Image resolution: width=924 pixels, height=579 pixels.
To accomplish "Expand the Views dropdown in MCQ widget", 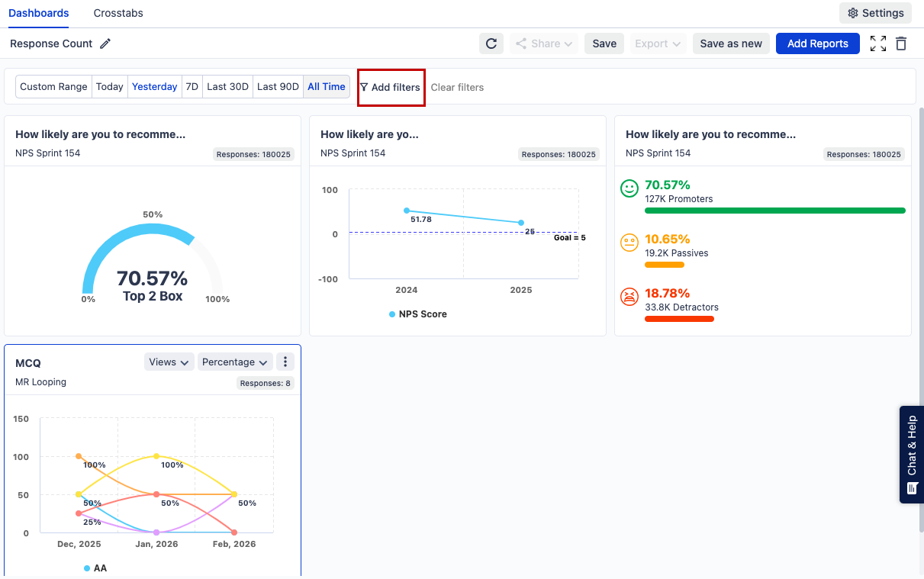I will click(x=169, y=362).
